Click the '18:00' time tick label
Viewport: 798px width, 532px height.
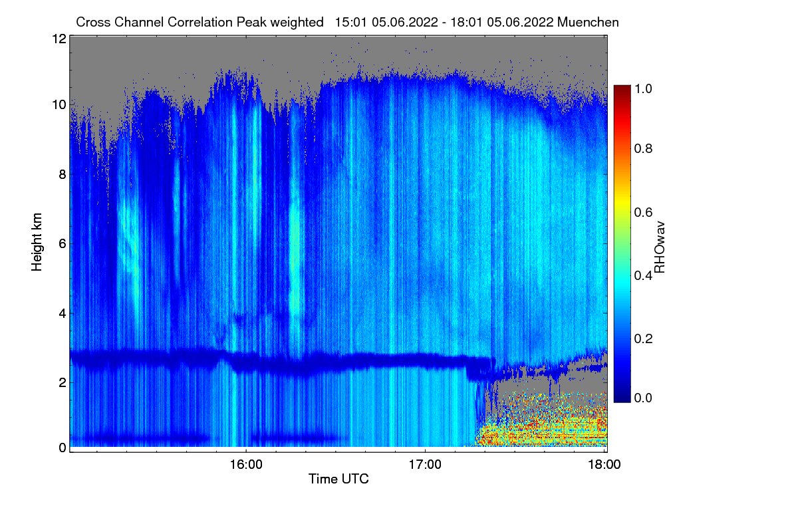pos(604,464)
